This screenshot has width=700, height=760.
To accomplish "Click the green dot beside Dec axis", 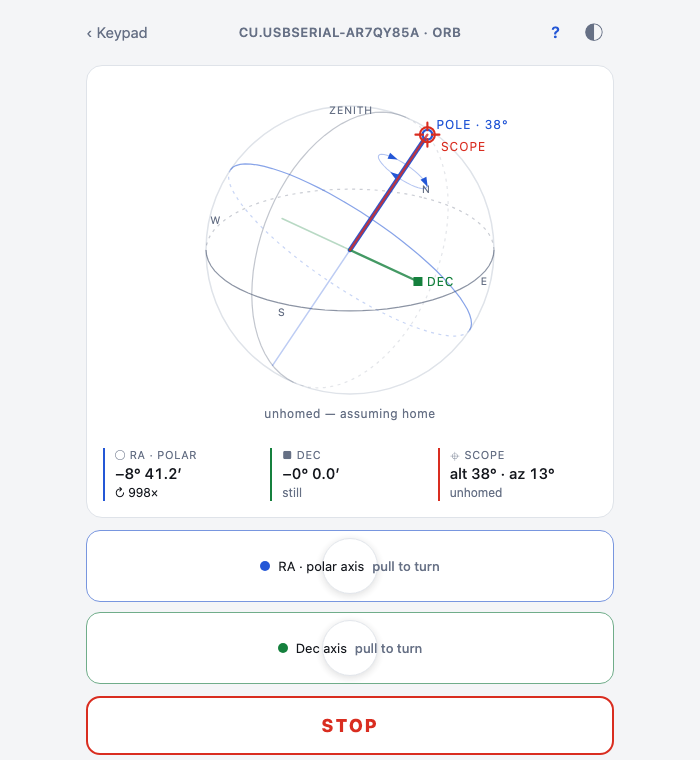I will click(x=283, y=648).
